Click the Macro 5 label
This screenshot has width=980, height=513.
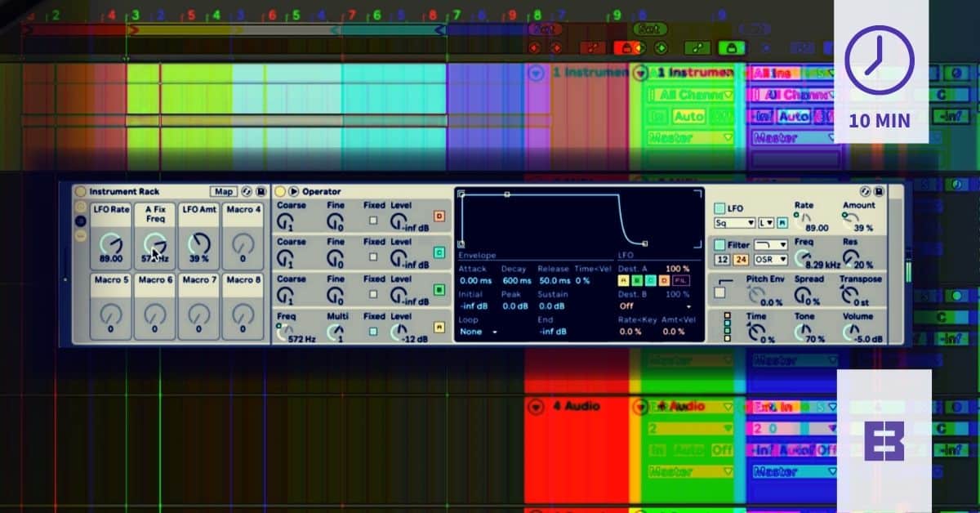(111, 279)
